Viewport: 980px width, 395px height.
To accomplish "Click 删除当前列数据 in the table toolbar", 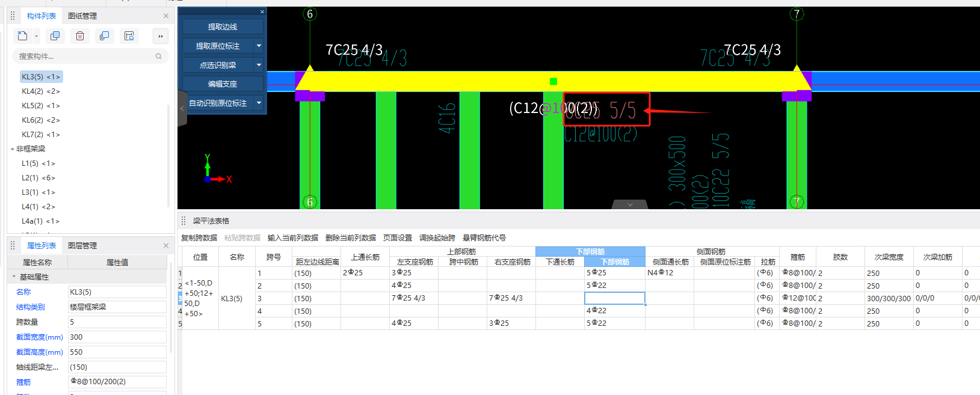I will click(x=351, y=238).
